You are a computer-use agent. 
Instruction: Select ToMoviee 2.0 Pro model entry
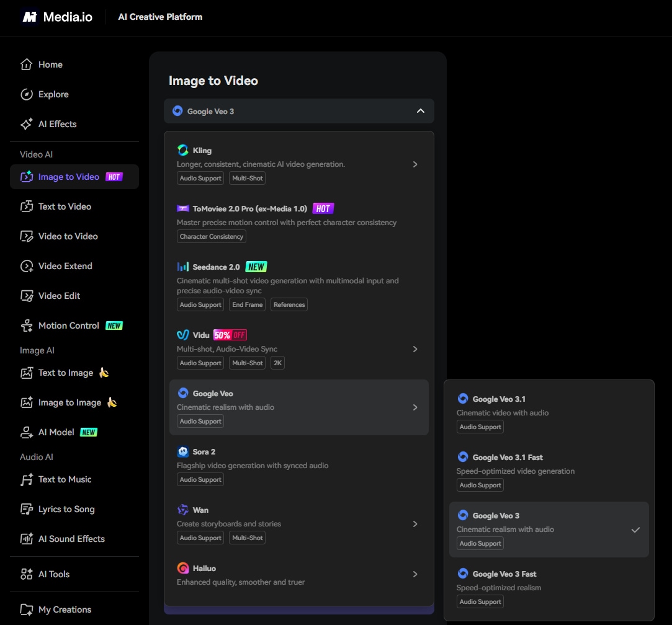pyautogui.click(x=298, y=223)
